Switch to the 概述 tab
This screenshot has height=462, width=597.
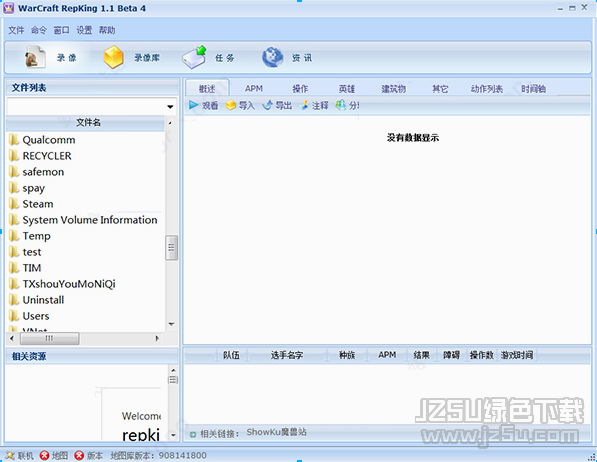(x=207, y=88)
